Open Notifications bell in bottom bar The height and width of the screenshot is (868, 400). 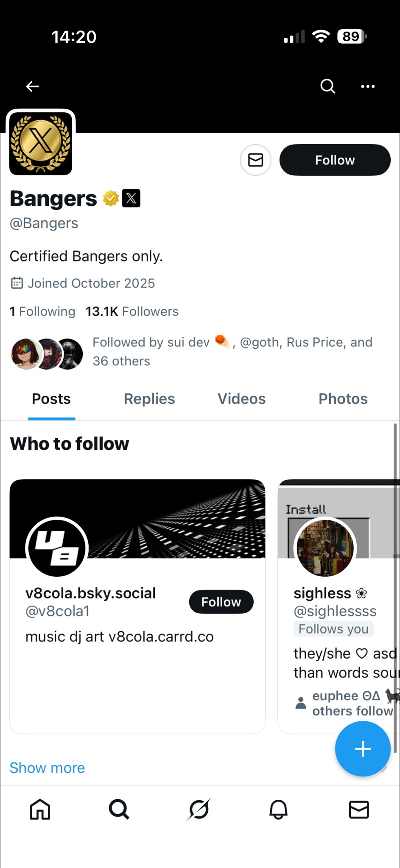[278, 810]
